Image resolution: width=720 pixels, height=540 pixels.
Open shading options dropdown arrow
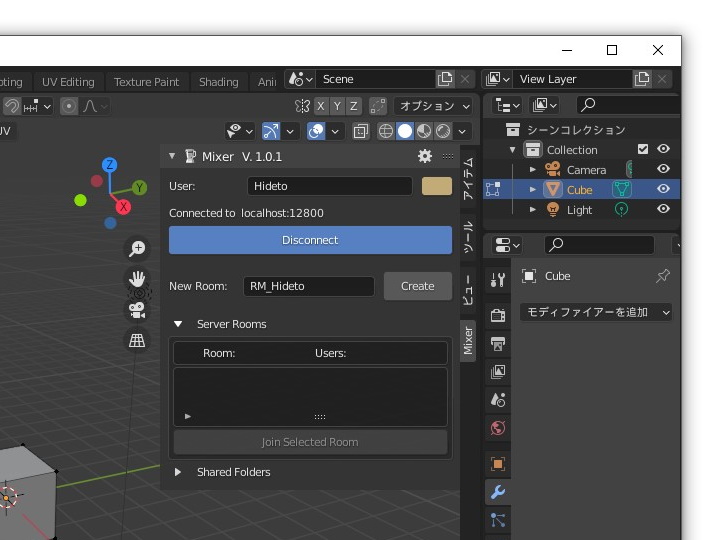click(x=462, y=132)
